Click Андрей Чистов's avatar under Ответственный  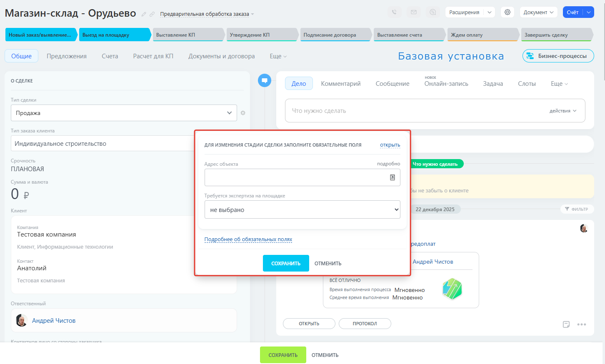(x=22, y=320)
